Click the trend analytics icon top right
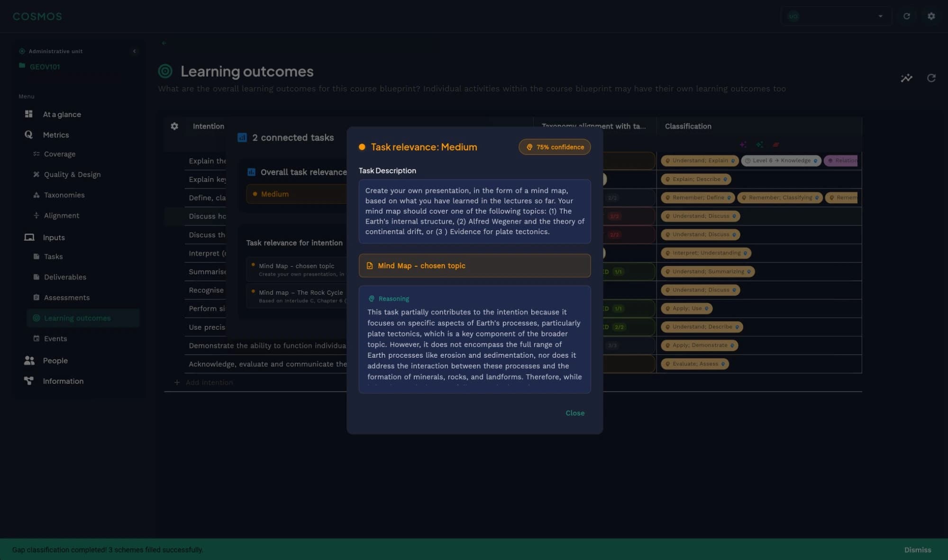Viewport: 948px width, 560px height. click(x=906, y=78)
